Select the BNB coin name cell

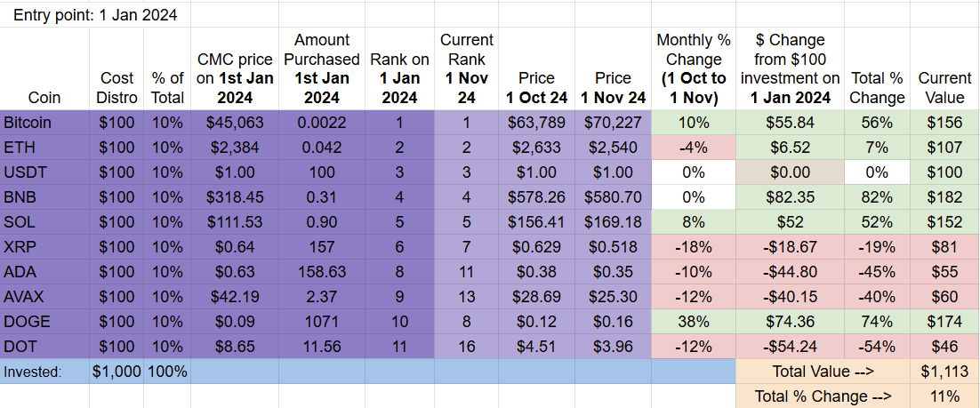point(45,197)
